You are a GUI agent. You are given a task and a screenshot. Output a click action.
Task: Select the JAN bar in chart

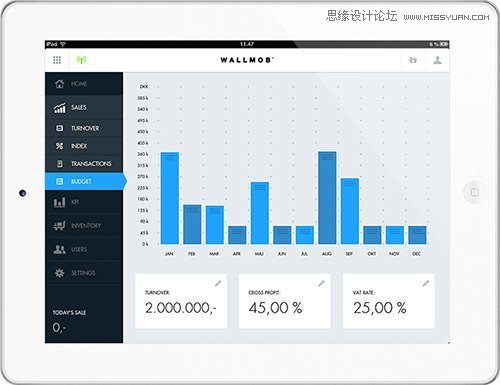(170, 198)
